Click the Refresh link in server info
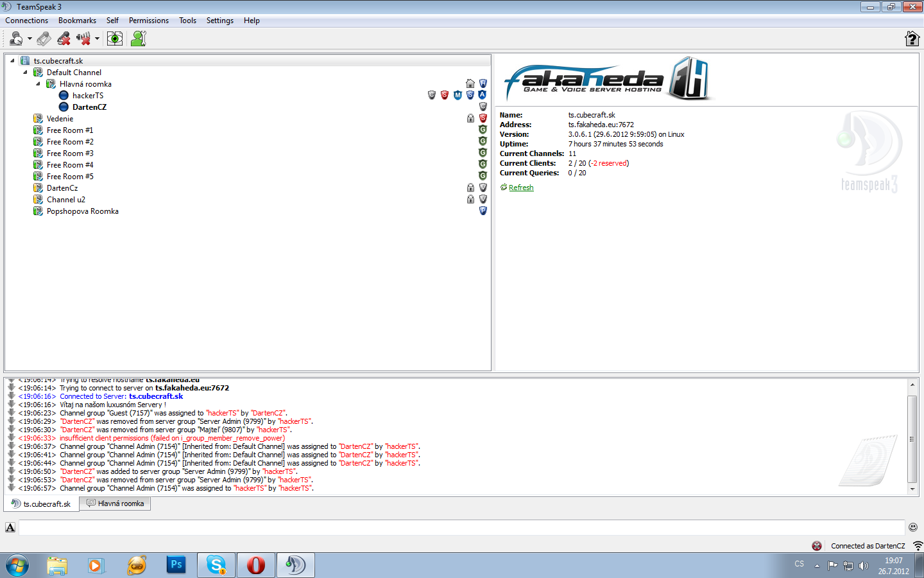Viewport: 924px width, 578px height. point(520,188)
